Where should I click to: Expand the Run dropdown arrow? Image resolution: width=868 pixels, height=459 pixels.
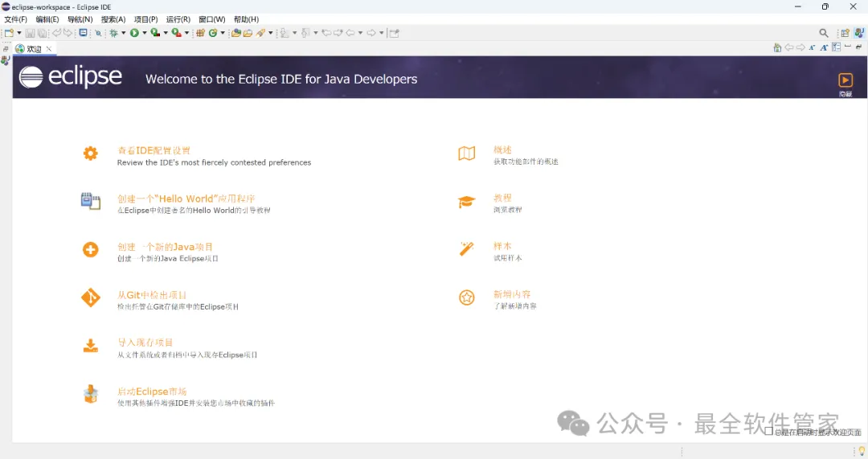click(145, 33)
